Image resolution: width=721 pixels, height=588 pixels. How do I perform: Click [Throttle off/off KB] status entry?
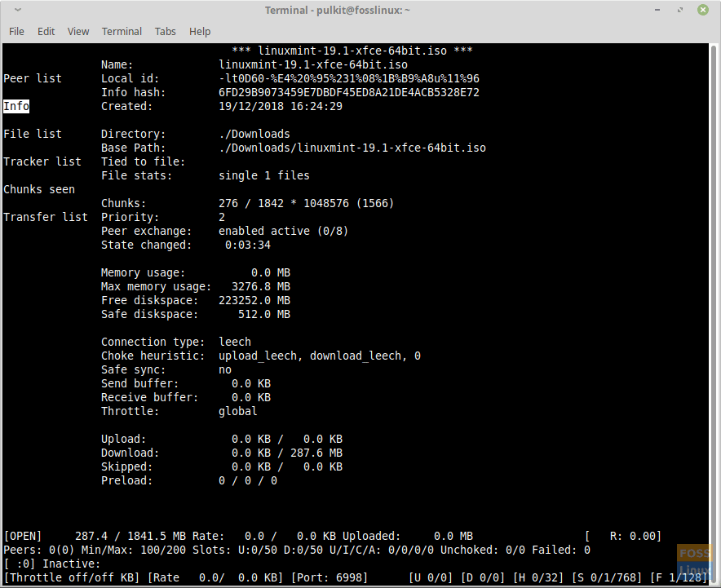click(x=71, y=578)
